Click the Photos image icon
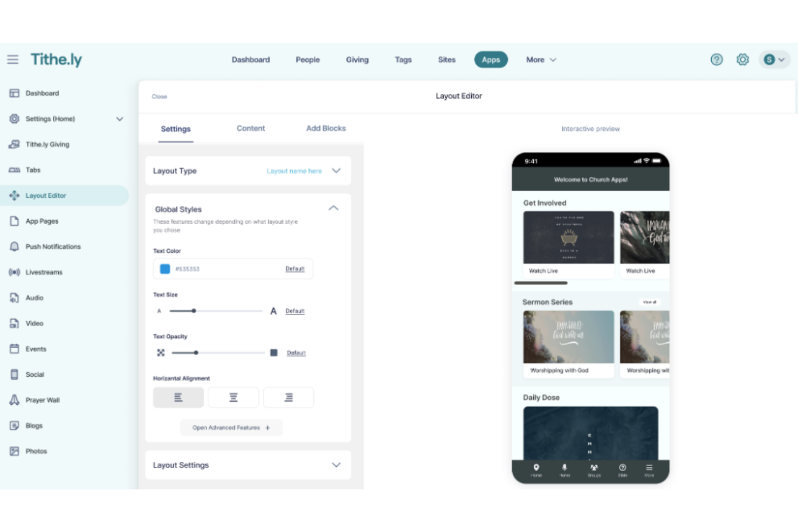 [14, 451]
